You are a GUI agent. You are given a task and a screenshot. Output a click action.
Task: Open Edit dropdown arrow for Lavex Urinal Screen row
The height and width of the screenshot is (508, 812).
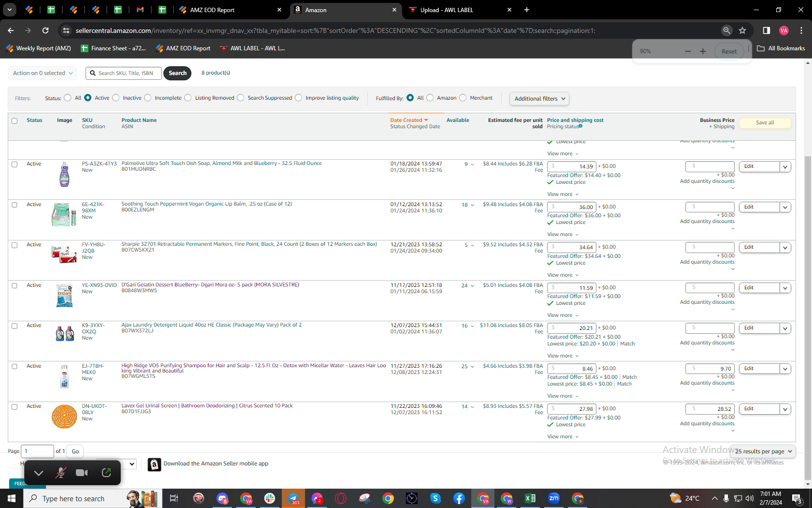[785, 409]
